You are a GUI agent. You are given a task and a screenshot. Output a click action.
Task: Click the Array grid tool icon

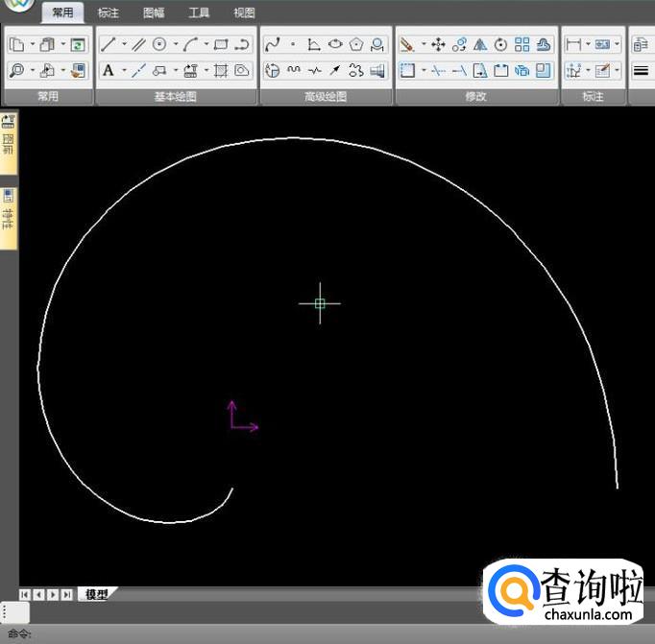(x=522, y=44)
